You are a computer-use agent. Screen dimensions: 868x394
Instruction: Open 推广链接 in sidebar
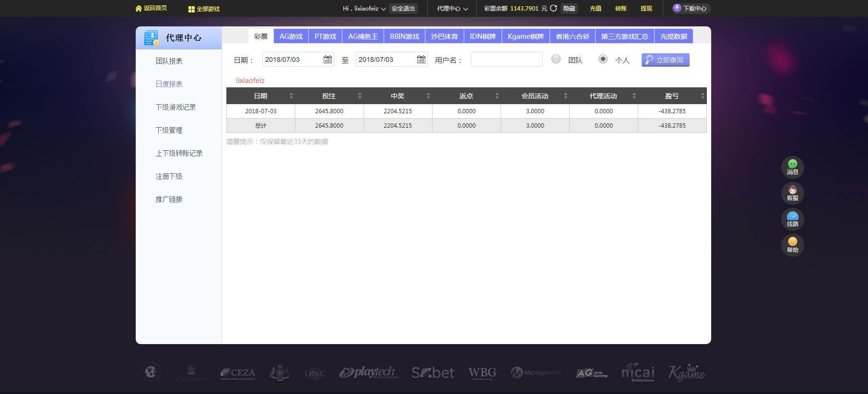pos(169,199)
